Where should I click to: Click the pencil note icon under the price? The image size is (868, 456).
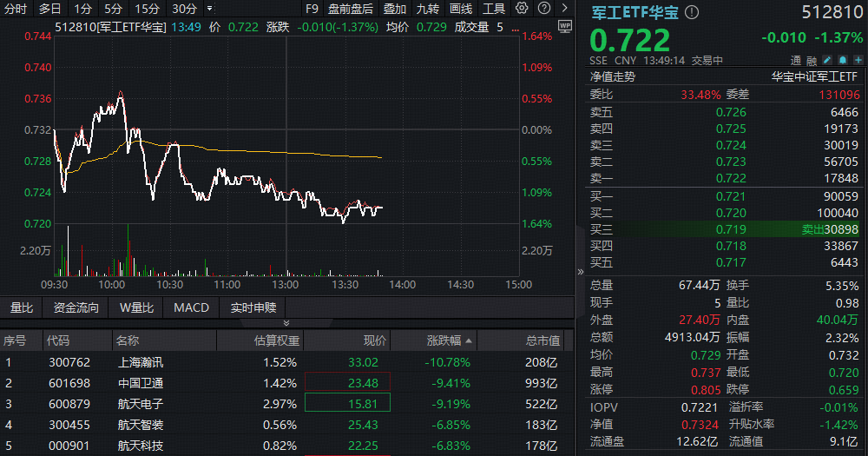point(827,61)
